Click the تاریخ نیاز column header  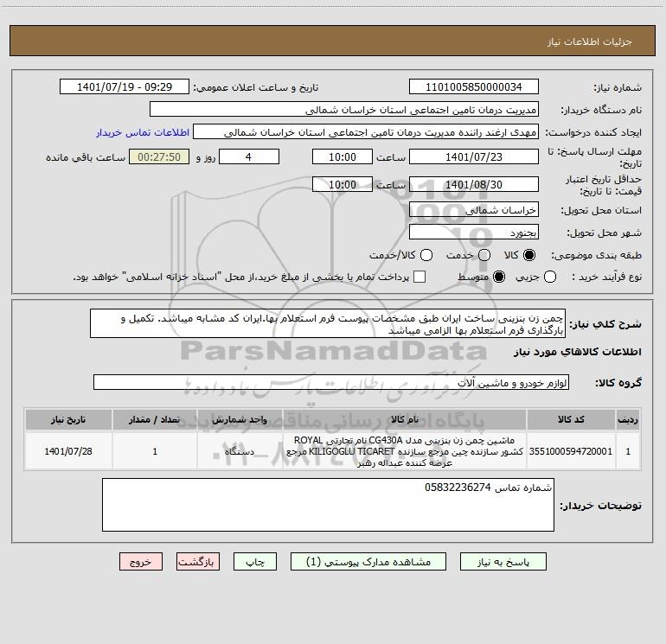tap(68, 420)
